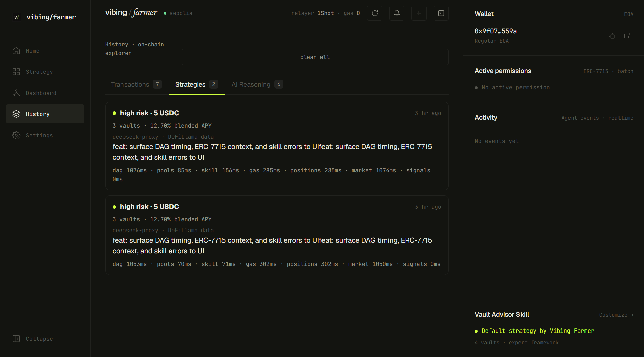Image resolution: width=644 pixels, height=357 pixels.
Task: Click the relayer 1Shot label
Action: pos(312,13)
